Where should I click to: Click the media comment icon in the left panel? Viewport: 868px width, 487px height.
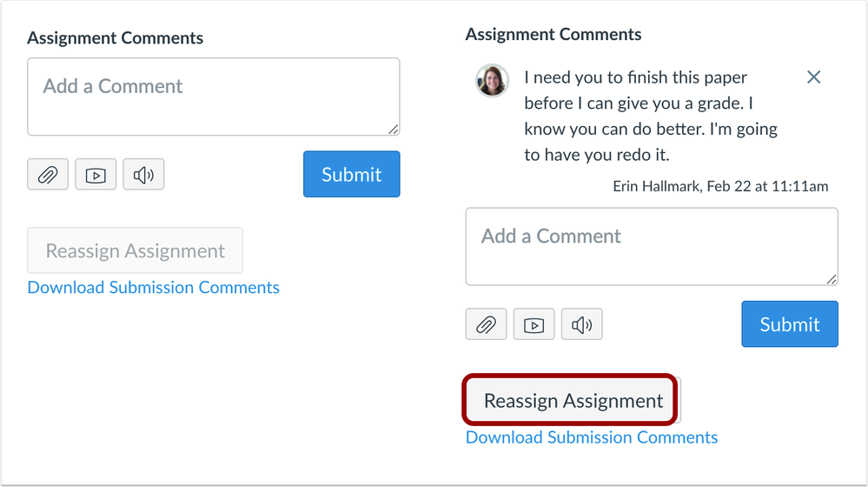(x=96, y=175)
